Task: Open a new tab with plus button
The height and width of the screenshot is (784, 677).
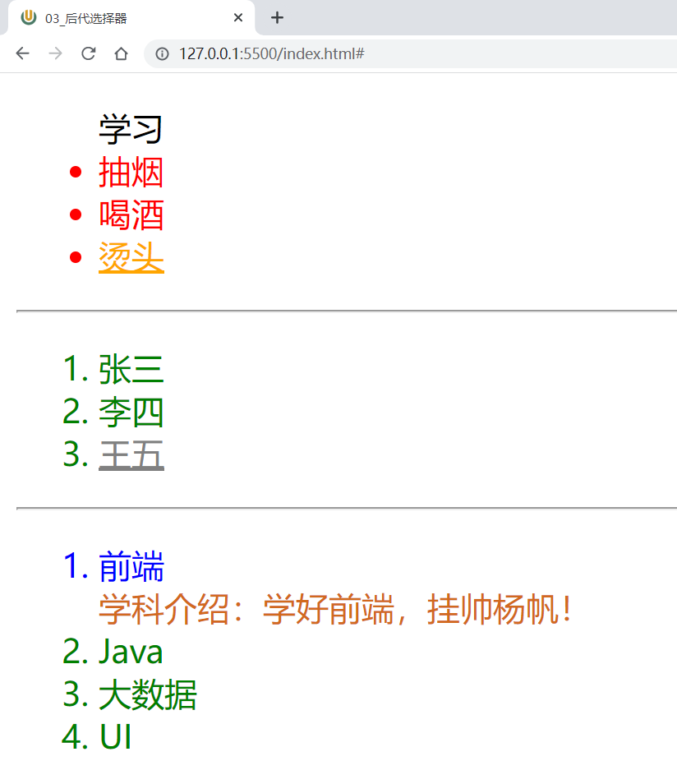Action: [278, 17]
